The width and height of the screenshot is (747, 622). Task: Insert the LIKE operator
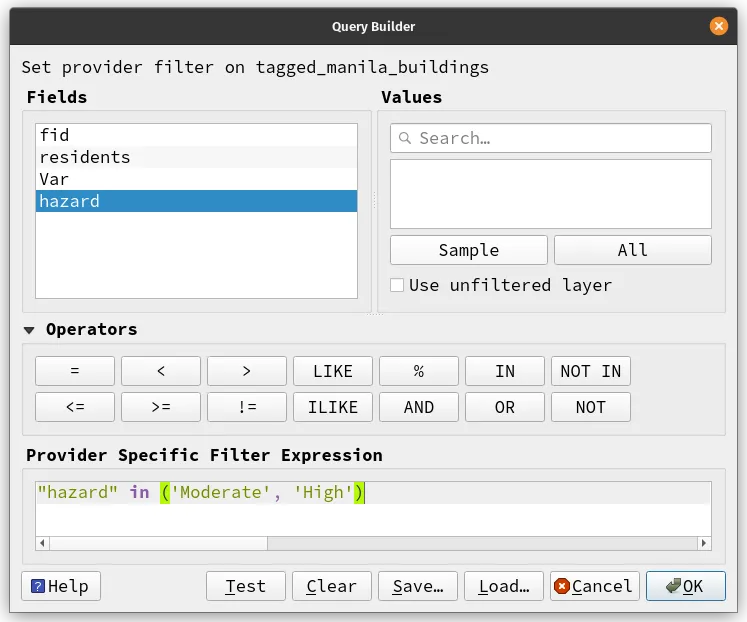(x=332, y=371)
